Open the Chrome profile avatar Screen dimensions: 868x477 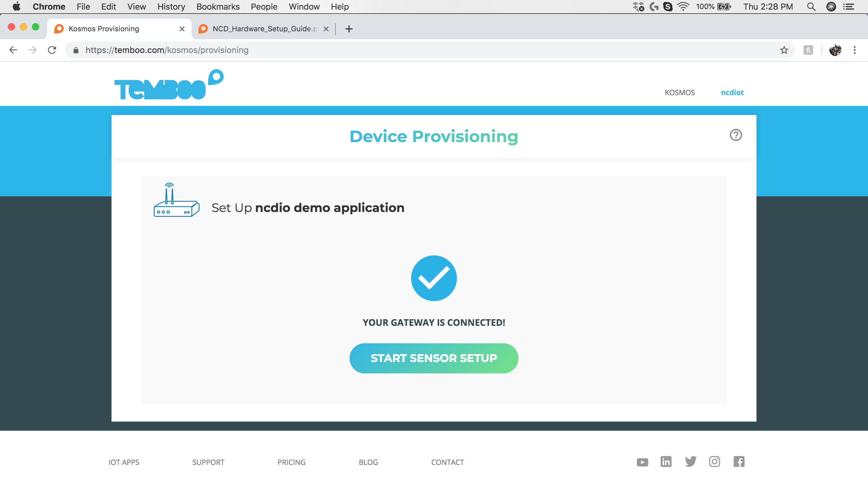point(835,50)
